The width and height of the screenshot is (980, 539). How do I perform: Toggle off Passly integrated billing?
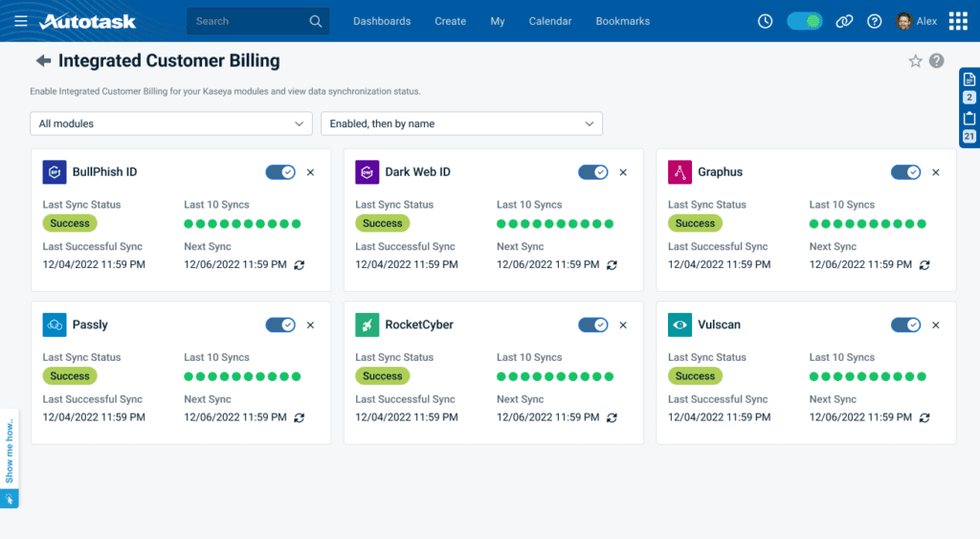click(280, 325)
